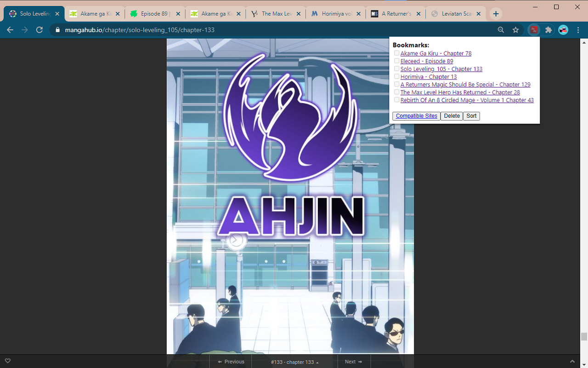Click the circular arrow overlay on the page
588x368 pixels.
click(x=236, y=240)
